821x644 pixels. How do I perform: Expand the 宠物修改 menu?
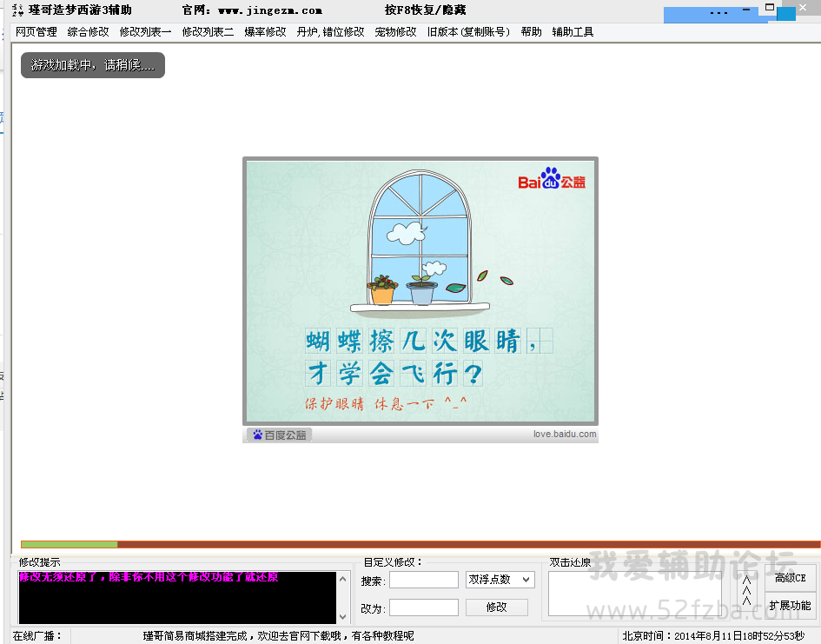395,32
